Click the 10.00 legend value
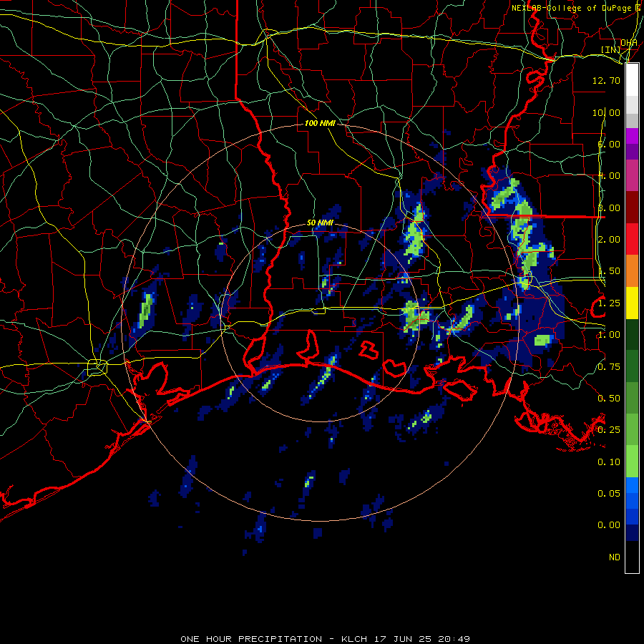The width and height of the screenshot is (644, 644). (x=606, y=112)
